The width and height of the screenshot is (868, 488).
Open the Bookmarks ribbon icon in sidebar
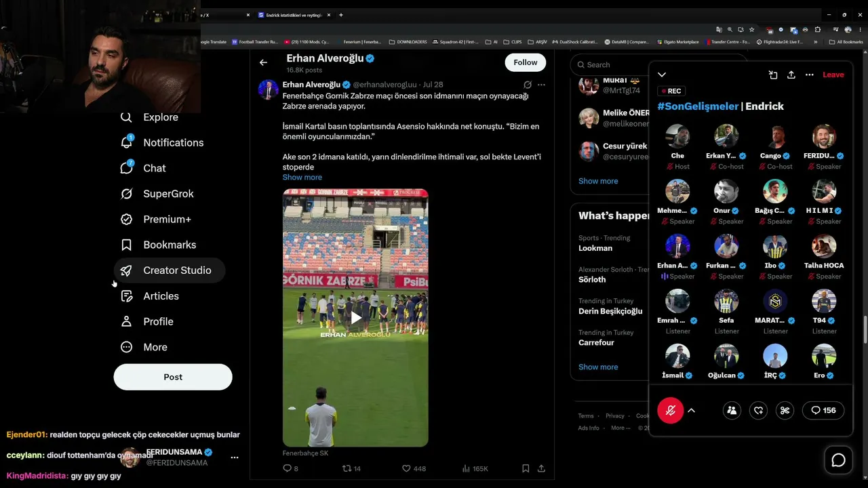click(x=126, y=245)
